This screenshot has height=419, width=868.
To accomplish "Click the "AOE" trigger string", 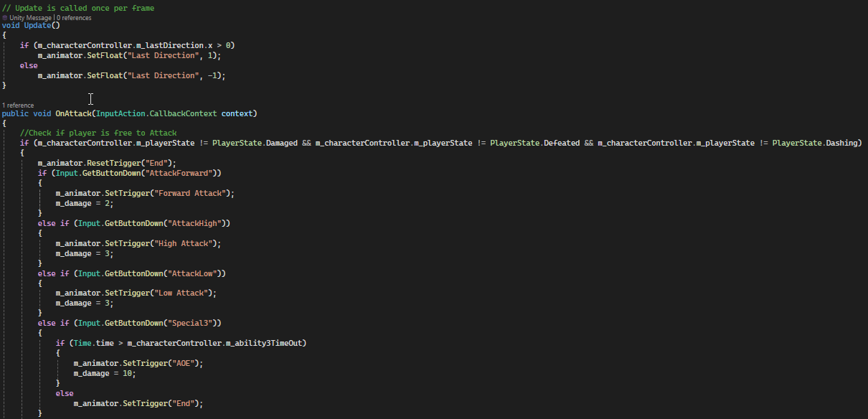I will pyautogui.click(x=184, y=363).
